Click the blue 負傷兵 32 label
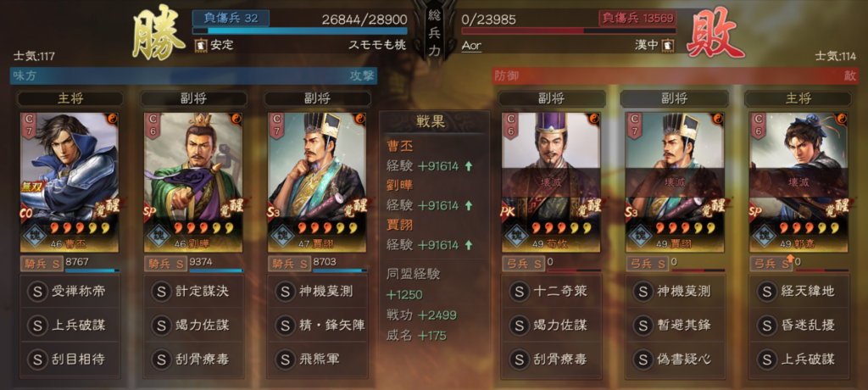 (231, 19)
